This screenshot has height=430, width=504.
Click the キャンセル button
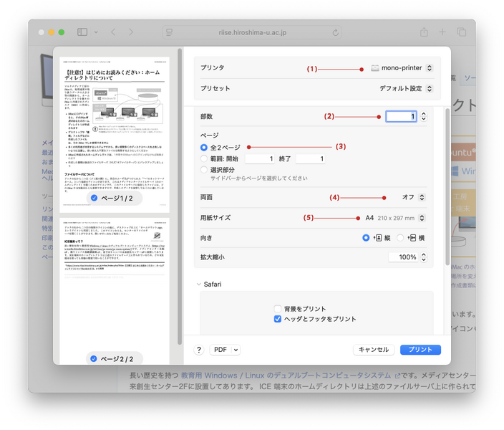click(373, 350)
